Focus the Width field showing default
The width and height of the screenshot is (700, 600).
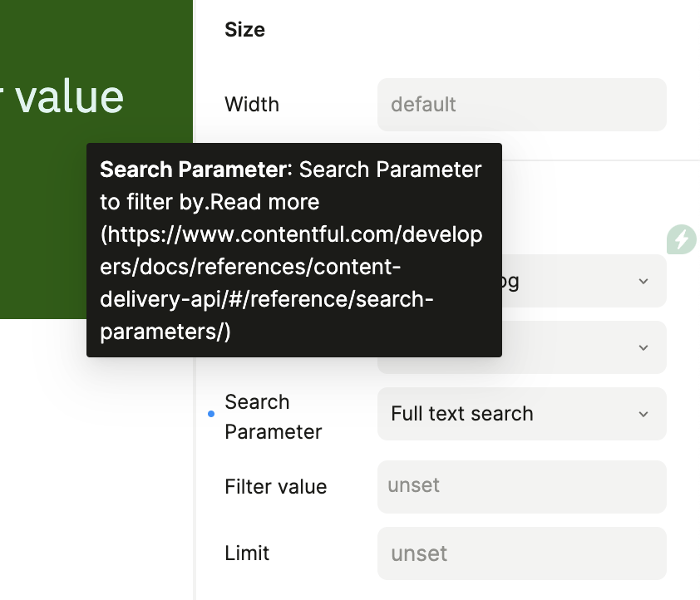click(x=521, y=105)
